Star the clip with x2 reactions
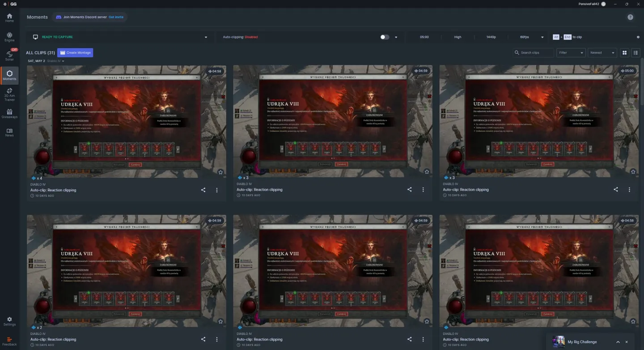Viewport: 644px width, 350px height. (220, 321)
